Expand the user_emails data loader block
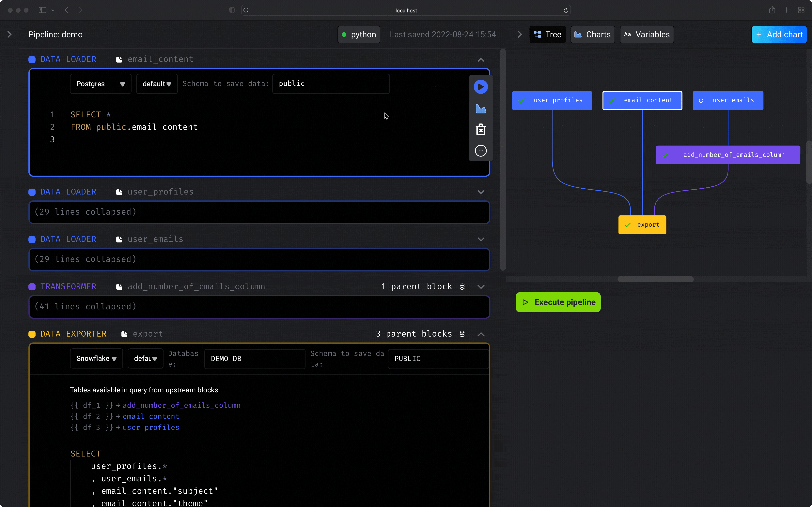Screen dimensions: 812x507 click(x=481, y=239)
